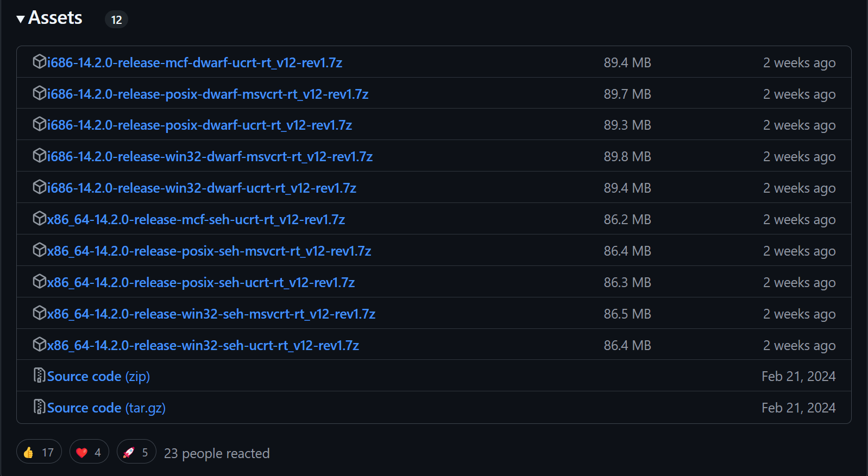Toggle the heart reaction
The height and width of the screenshot is (476, 868).
coord(89,452)
